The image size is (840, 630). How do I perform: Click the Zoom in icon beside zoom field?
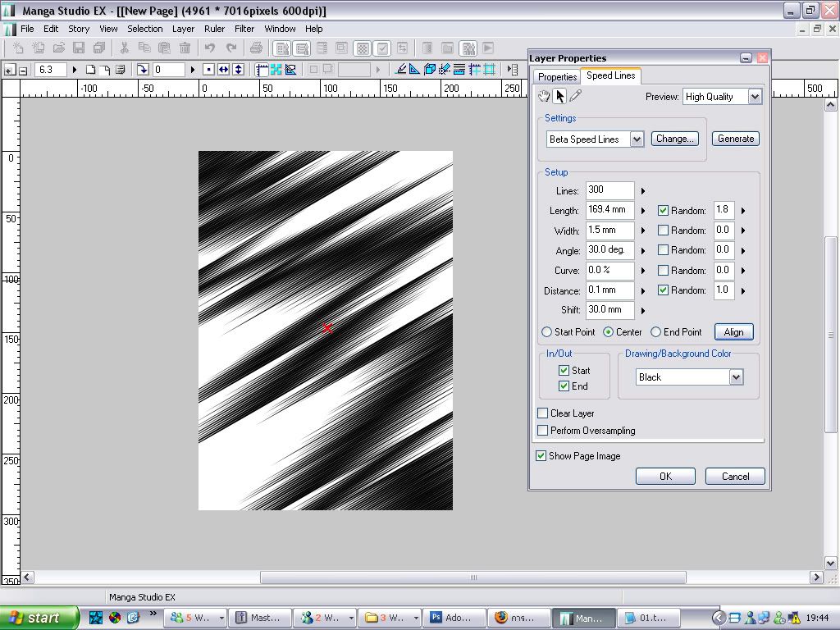[9, 70]
